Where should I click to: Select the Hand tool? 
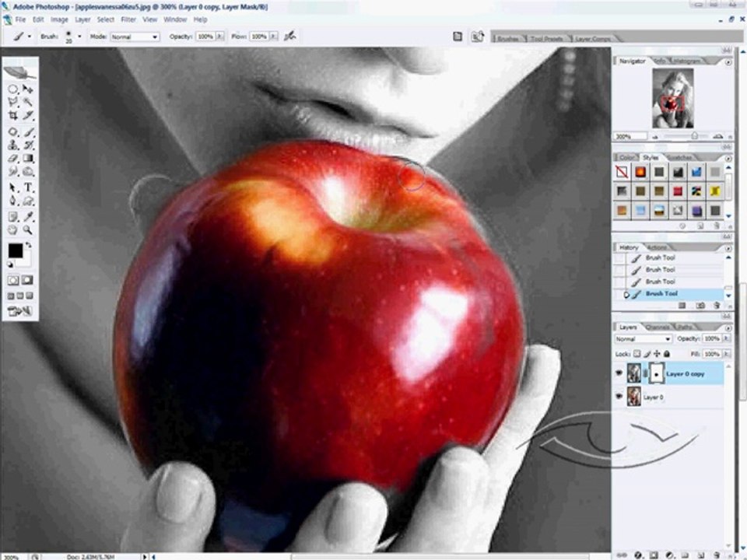coord(13,230)
